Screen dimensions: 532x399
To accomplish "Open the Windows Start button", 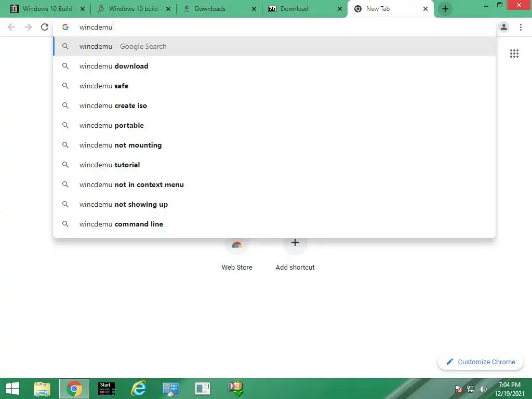I will pyautogui.click(x=12, y=389).
